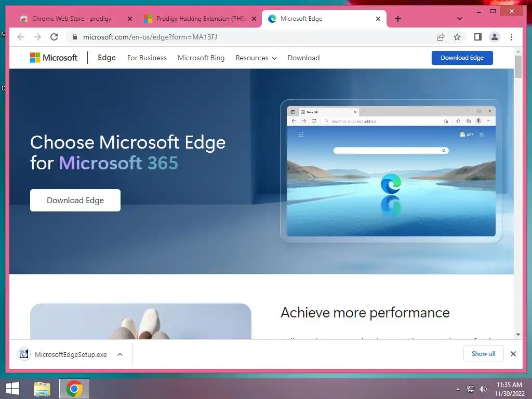Click the pebbles image card below the hero

click(x=141, y=321)
